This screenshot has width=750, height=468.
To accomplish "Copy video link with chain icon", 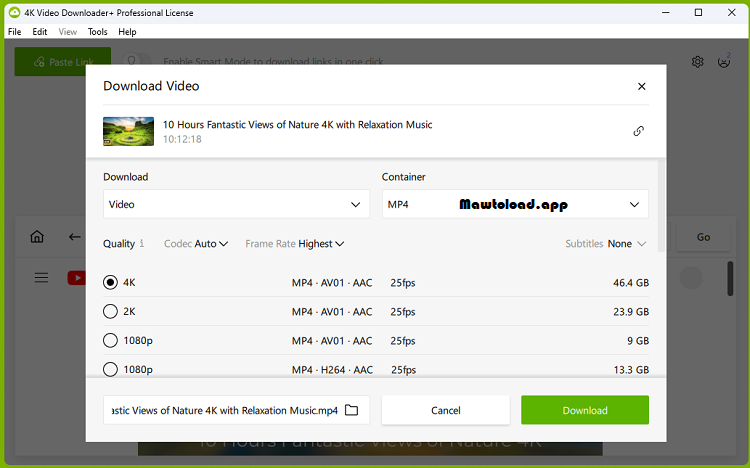I will point(639,131).
